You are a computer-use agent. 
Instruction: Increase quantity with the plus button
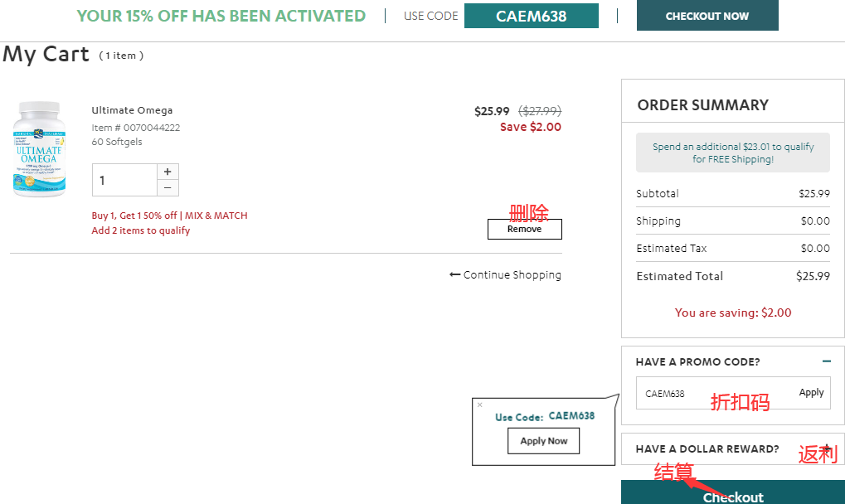pos(168,172)
